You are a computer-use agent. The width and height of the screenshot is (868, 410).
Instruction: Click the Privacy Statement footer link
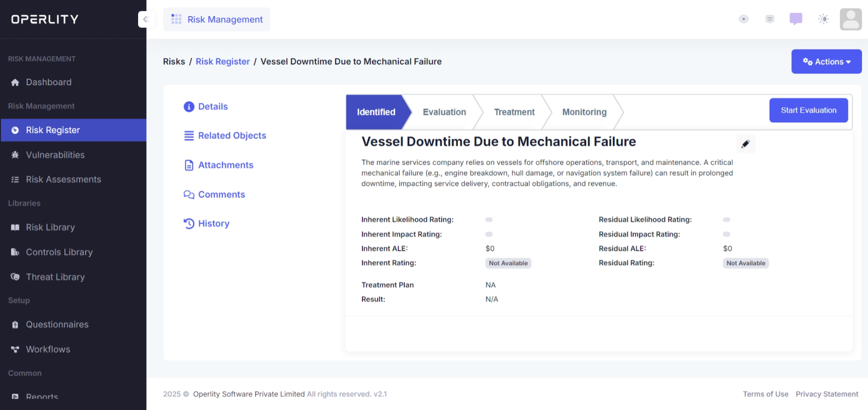pos(827,394)
